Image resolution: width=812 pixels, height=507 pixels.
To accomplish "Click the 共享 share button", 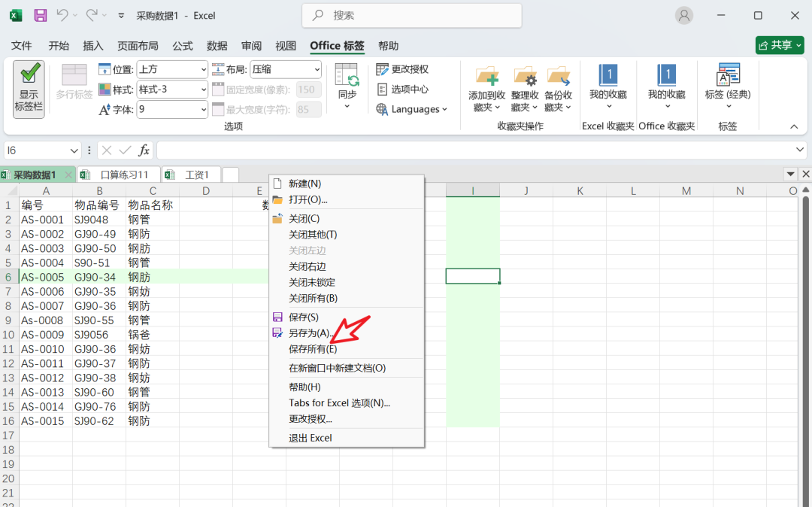I will pos(780,46).
